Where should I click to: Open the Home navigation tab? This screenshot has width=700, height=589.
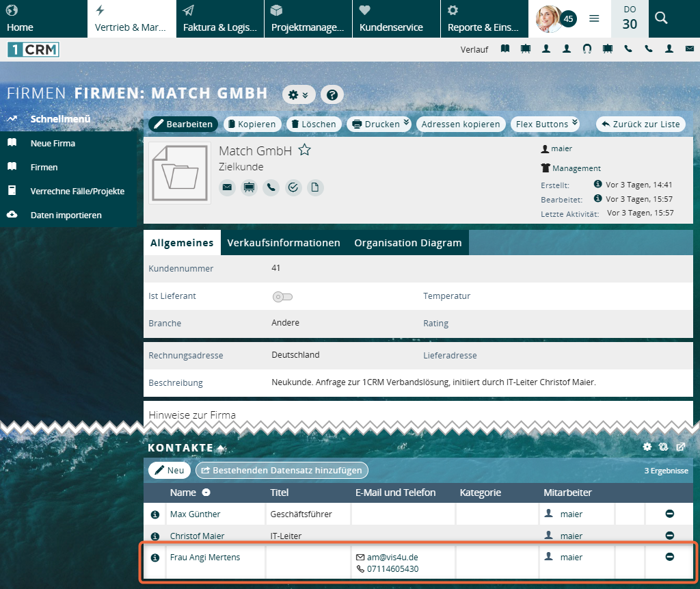tap(43, 18)
